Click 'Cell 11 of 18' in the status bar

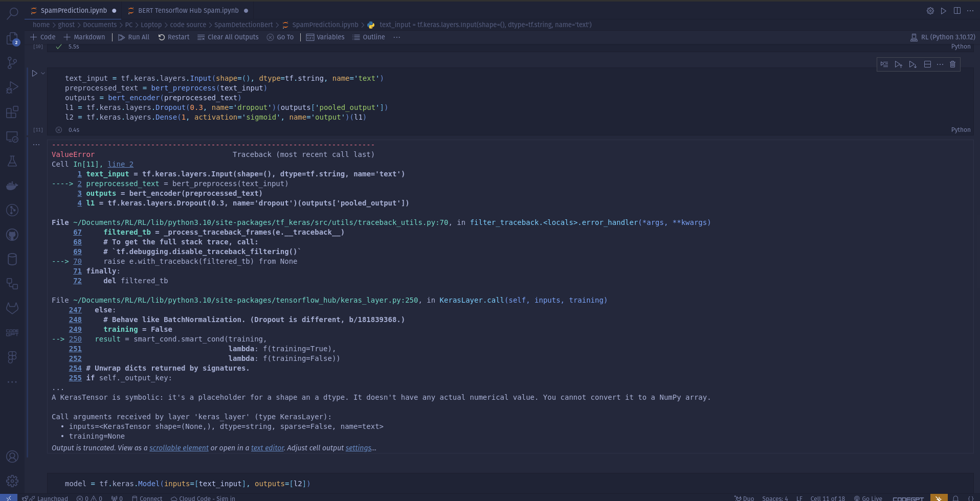(828, 498)
